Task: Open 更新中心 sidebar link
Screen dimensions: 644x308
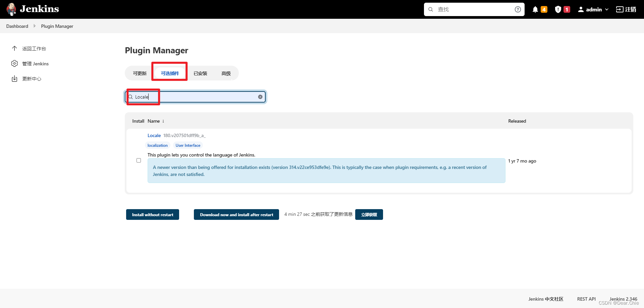Action: pos(32,79)
